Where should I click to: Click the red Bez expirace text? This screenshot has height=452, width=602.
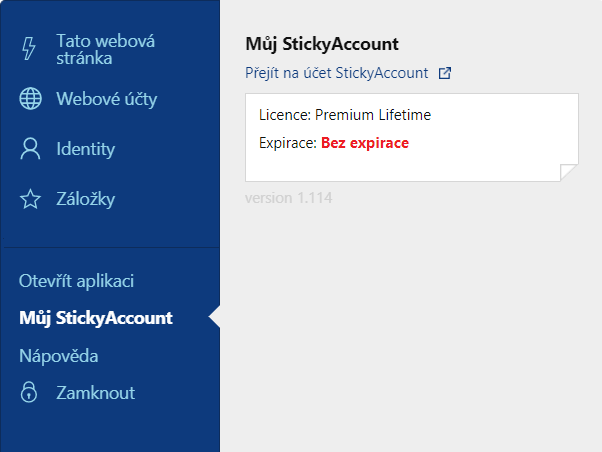[365, 143]
